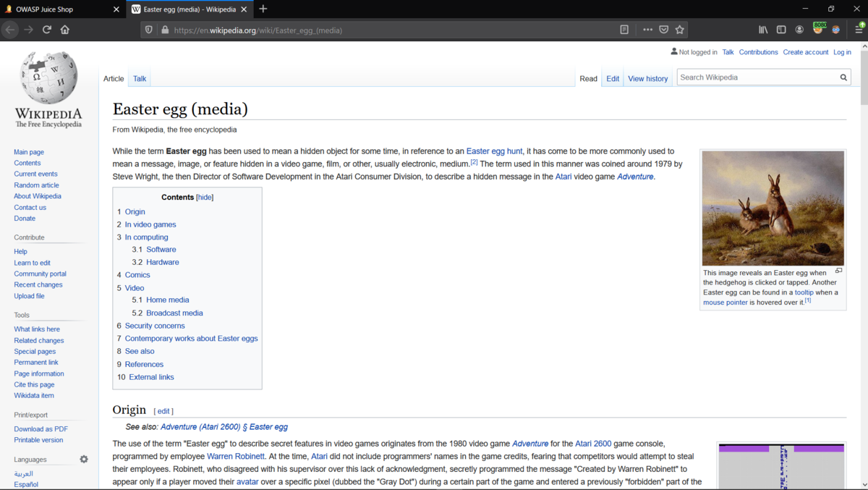Viewport: 868px width, 490px height.
Task: Save page to Pocket
Action: click(x=663, y=30)
